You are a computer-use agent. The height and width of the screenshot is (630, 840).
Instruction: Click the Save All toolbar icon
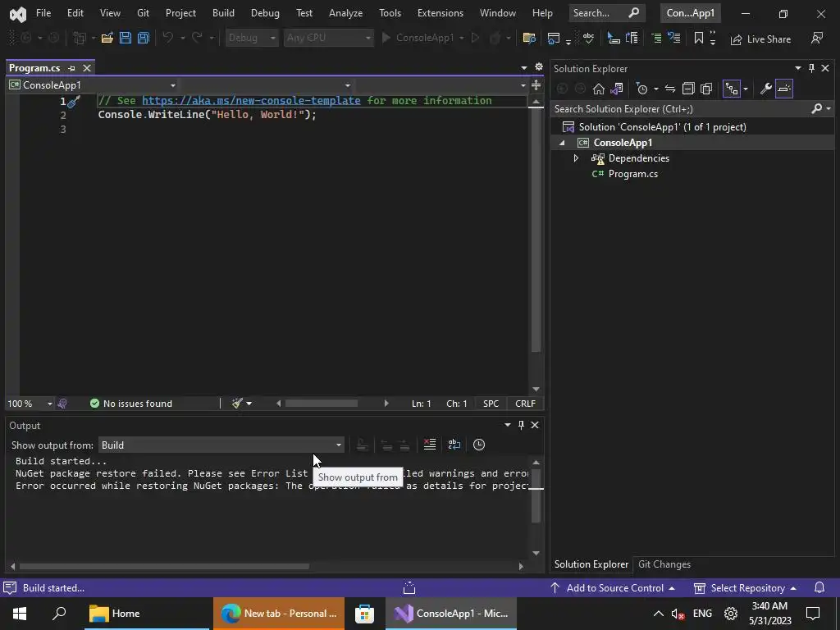click(x=144, y=38)
